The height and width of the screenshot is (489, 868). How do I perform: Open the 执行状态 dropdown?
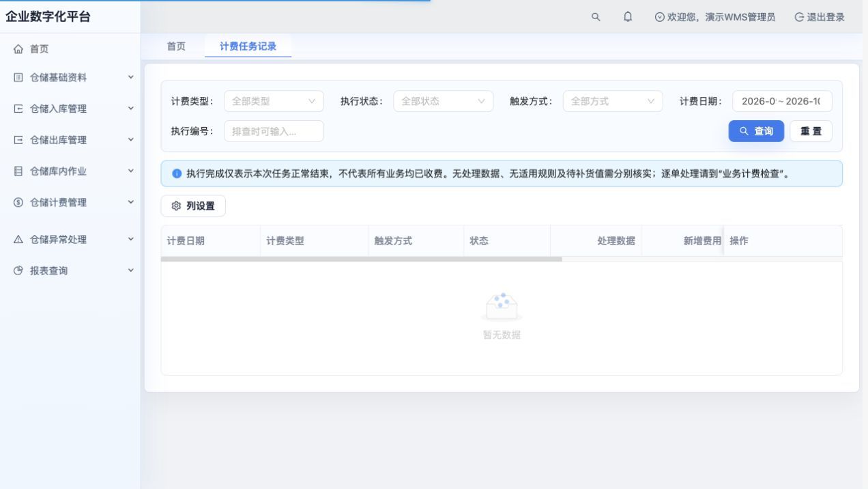click(x=443, y=101)
